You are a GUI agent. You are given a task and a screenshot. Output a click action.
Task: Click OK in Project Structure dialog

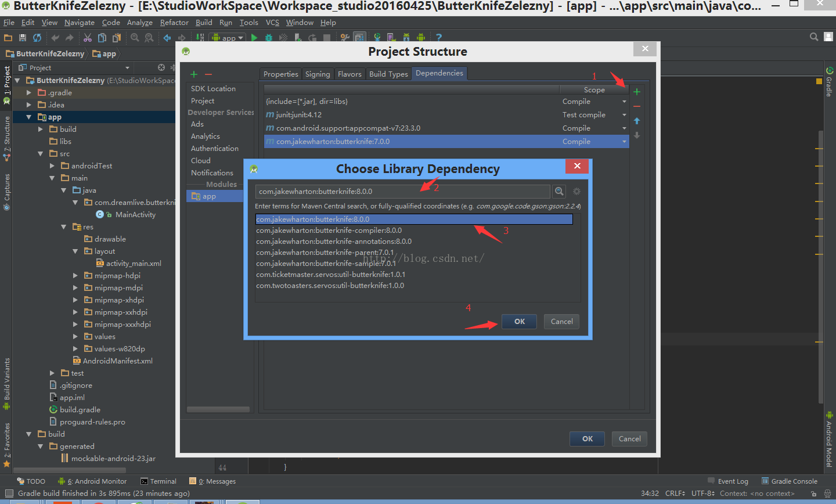(588, 438)
